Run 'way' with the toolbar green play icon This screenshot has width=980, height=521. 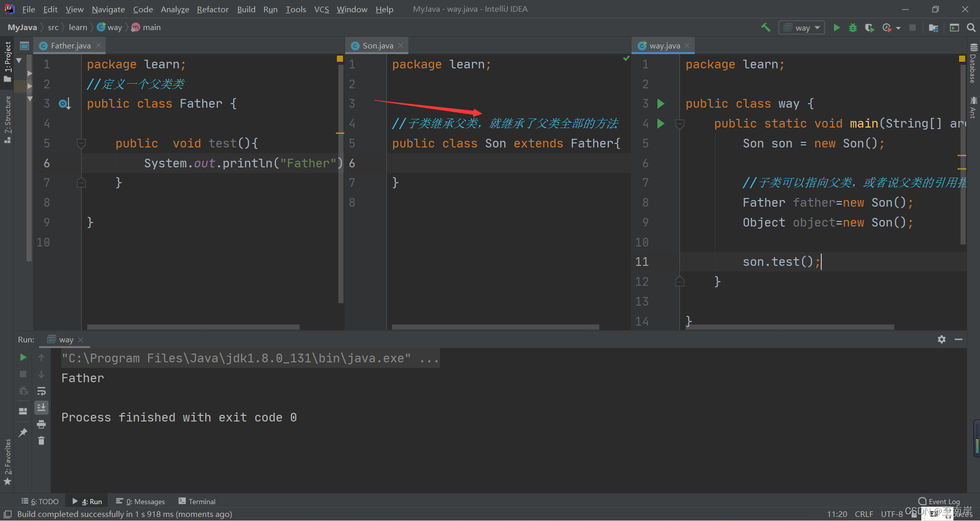[x=837, y=28]
